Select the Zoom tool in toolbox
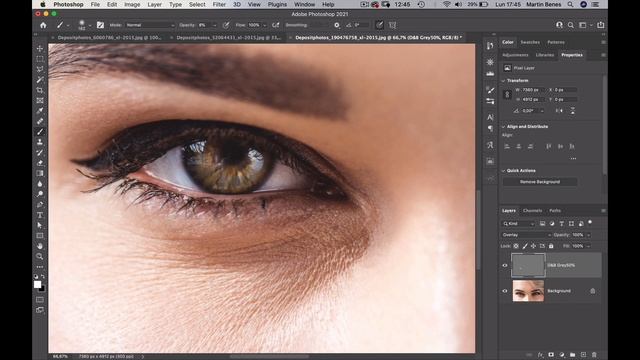This screenshot has height=360, width=640. point(40,256)
